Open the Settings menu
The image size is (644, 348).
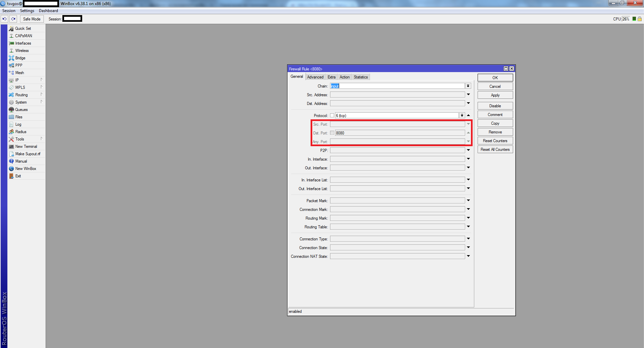27,11
